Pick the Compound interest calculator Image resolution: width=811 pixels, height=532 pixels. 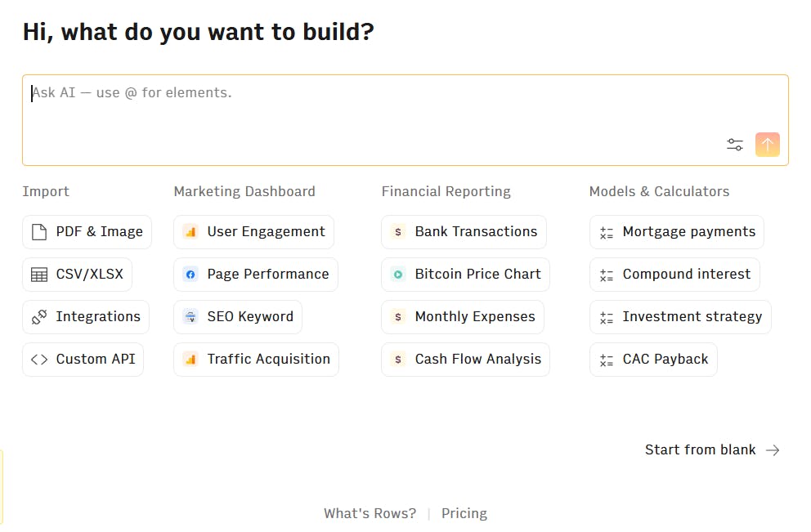pos(675,275)
